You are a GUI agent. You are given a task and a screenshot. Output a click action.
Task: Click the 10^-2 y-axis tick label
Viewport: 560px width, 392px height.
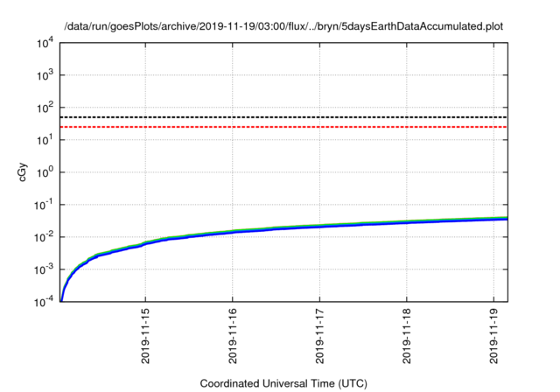coord(44,237)
